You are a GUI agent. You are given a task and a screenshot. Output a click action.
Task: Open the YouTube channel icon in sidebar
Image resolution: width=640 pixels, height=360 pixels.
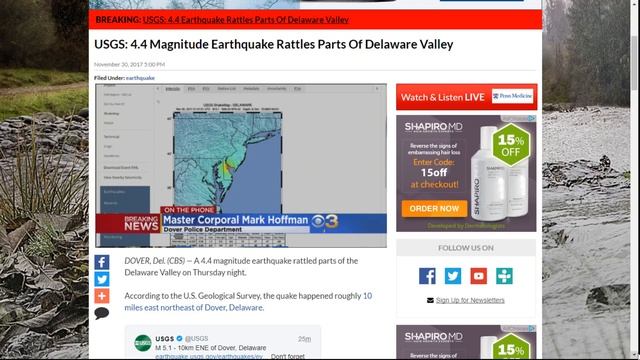pos(478,276)
